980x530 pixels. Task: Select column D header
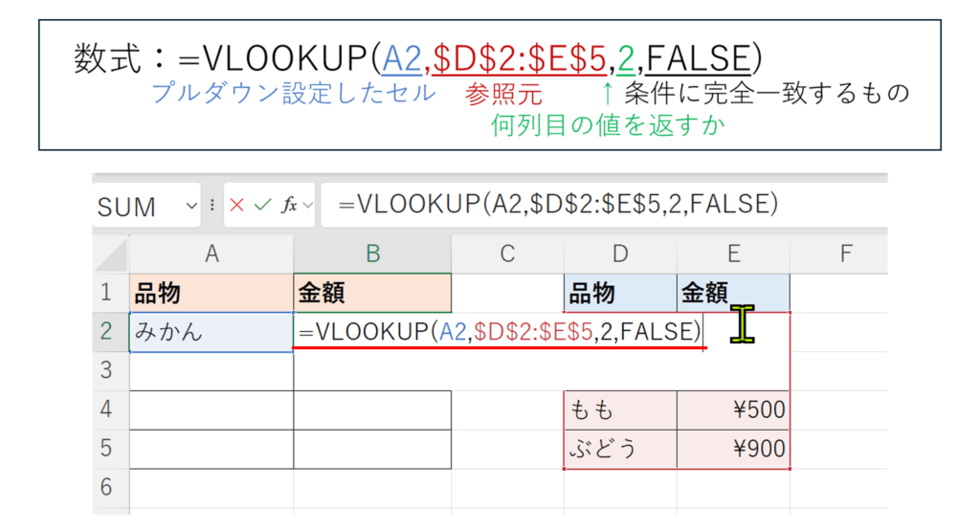pos(620,254)
